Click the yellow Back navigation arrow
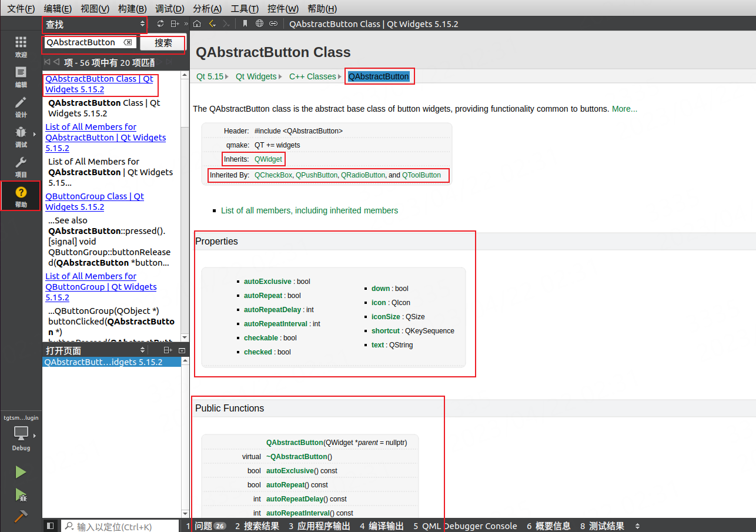This screenshot has width=756, height=532. click(x=212, y=24)
